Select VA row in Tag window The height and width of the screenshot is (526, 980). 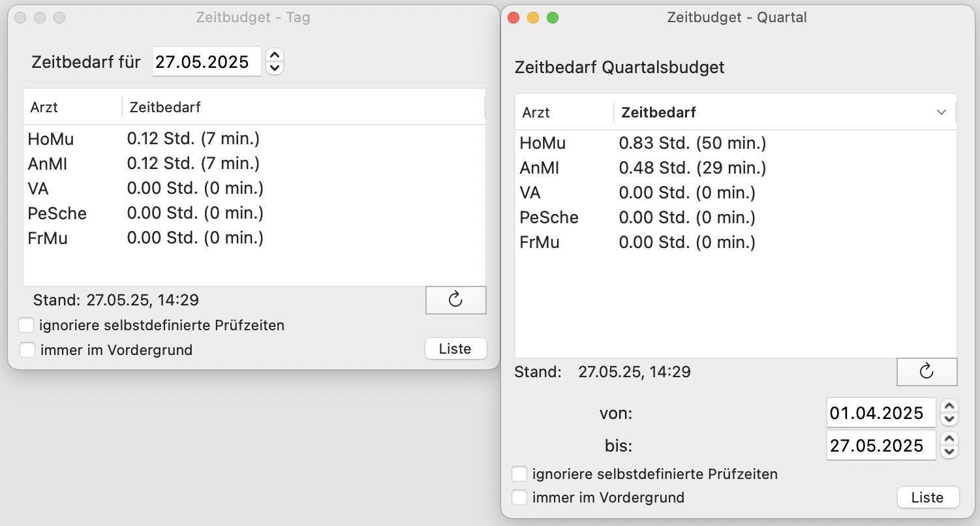(x=254, y=189)
